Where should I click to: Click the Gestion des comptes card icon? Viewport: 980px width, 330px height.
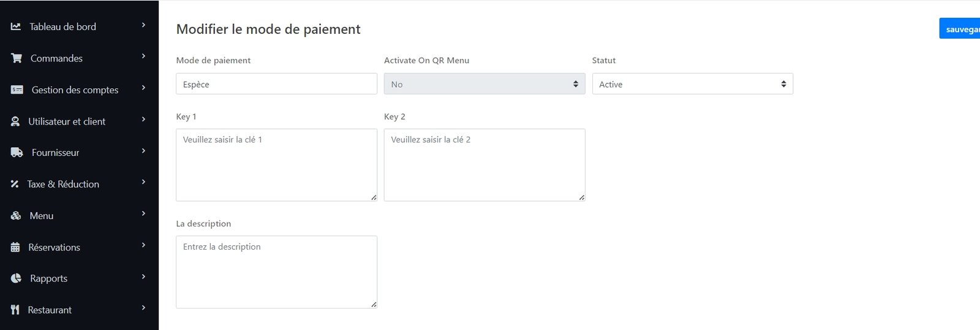[17, 90]
